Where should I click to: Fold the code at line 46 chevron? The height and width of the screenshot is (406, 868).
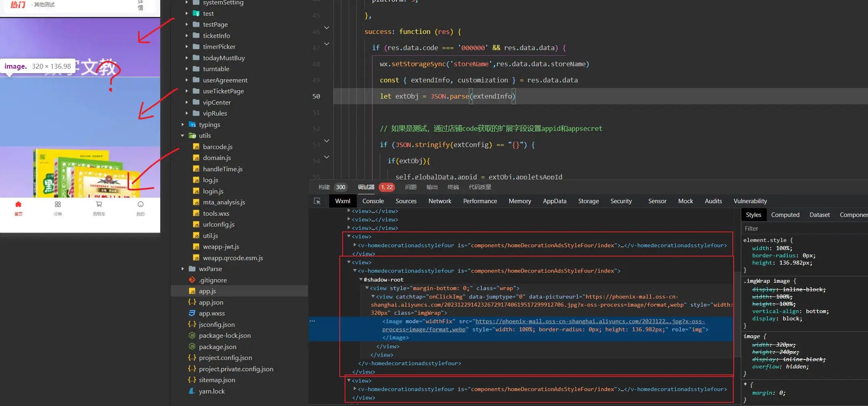[x=327, y=27]
